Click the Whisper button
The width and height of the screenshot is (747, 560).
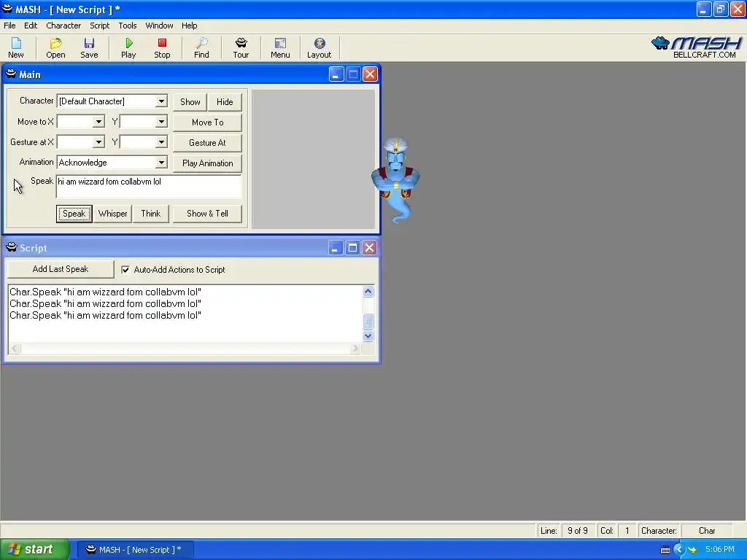(113, 214)
